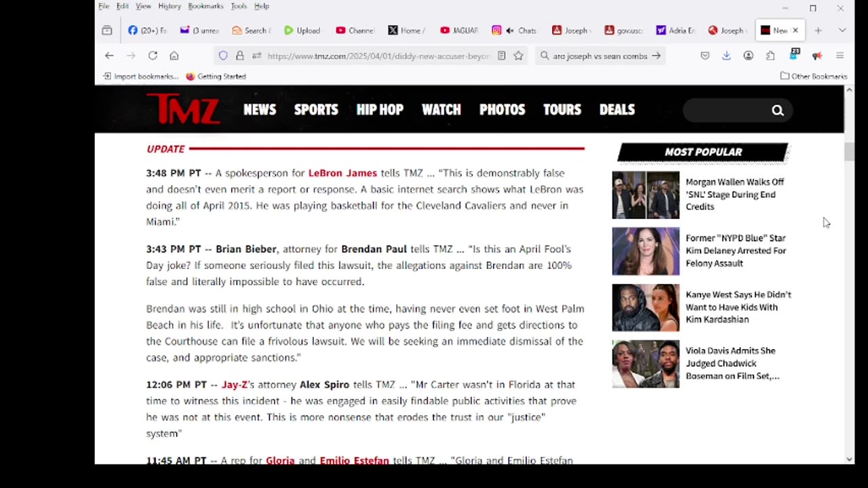Switch to the govuscourts tab
The height and width of the screenshot is (488, 868).
[623, 30]
